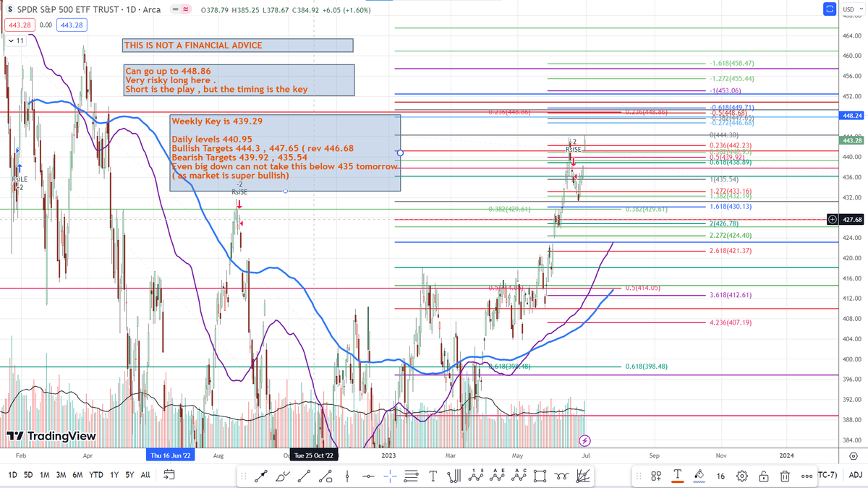Click the -1.618(458.47) fib label

[x=732, y=64]
